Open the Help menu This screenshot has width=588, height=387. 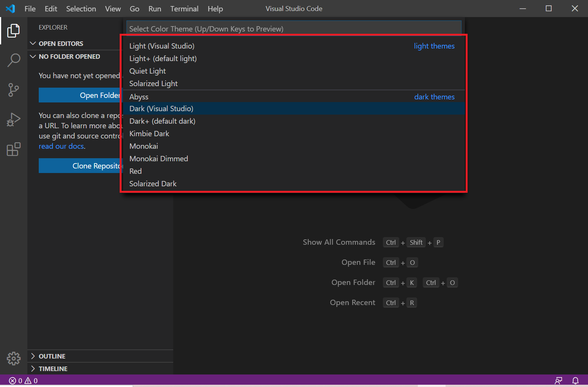click(x=215, y=9)
